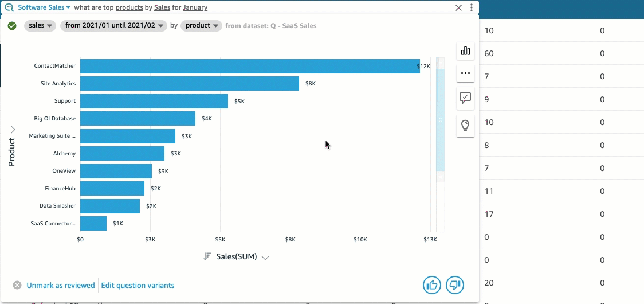Select the Alchemy bar
Screen dimensions: 644x304
122,154
